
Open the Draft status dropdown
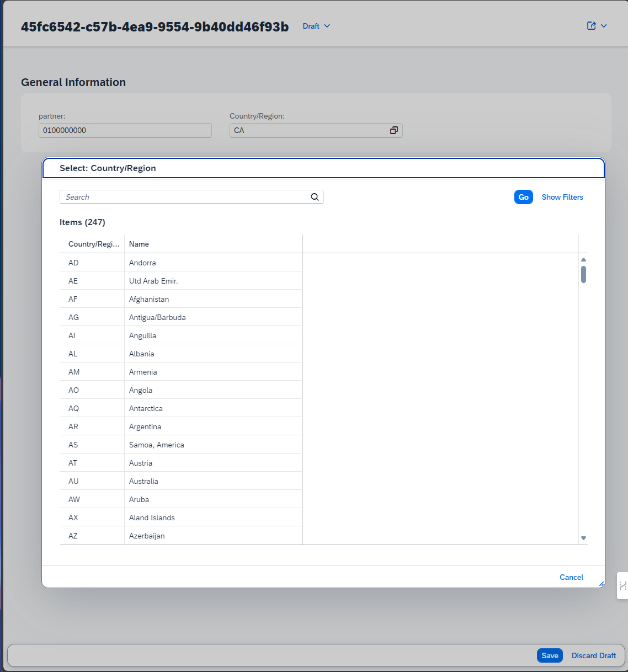pyautogui.click(x=316, y=25)
